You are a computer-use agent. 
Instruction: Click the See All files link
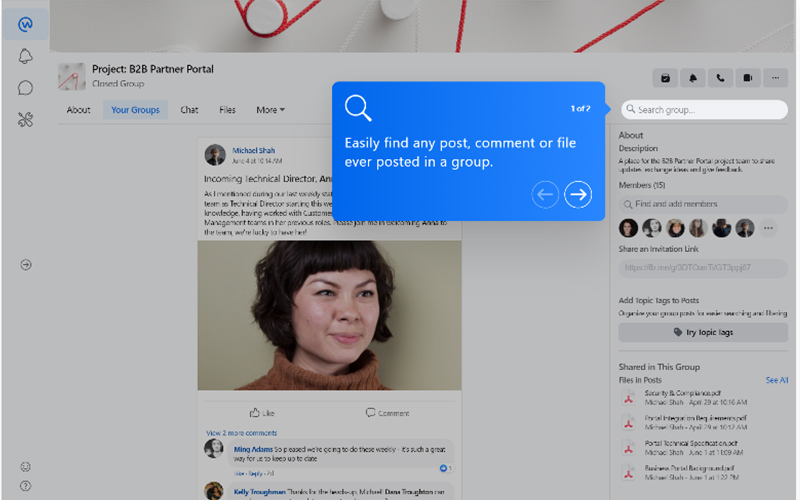point(777,380)
